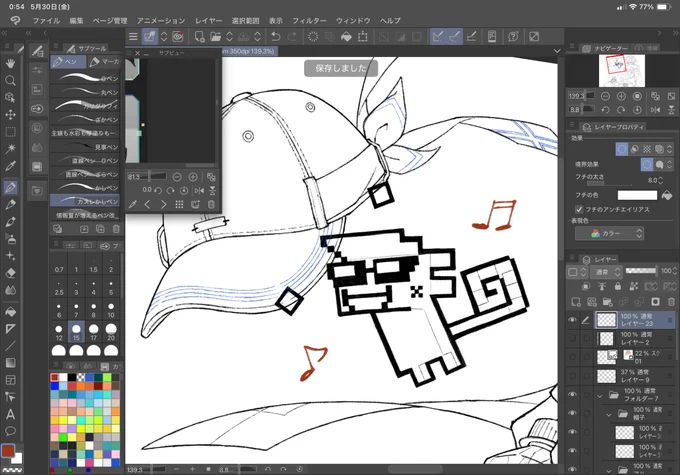This screenshot has width=680, height=475.
Task: Select the Balloon tool
Action: point(10,431)
